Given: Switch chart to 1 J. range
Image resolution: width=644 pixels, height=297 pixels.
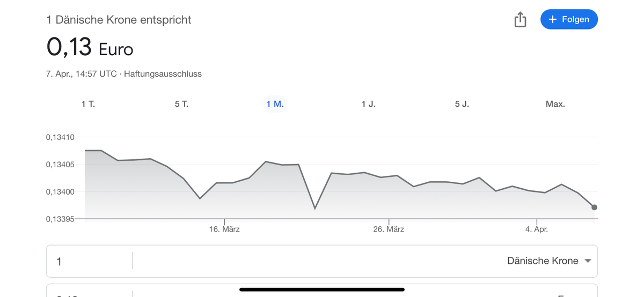Looking at the screenshot, I should [x=368, y=104].
